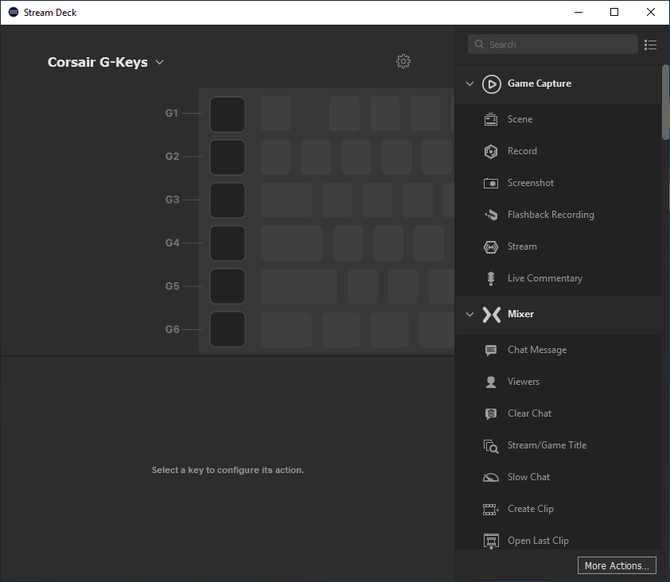Click the Mixer heading text
The image size is (670, 582).
click(520, 314)
